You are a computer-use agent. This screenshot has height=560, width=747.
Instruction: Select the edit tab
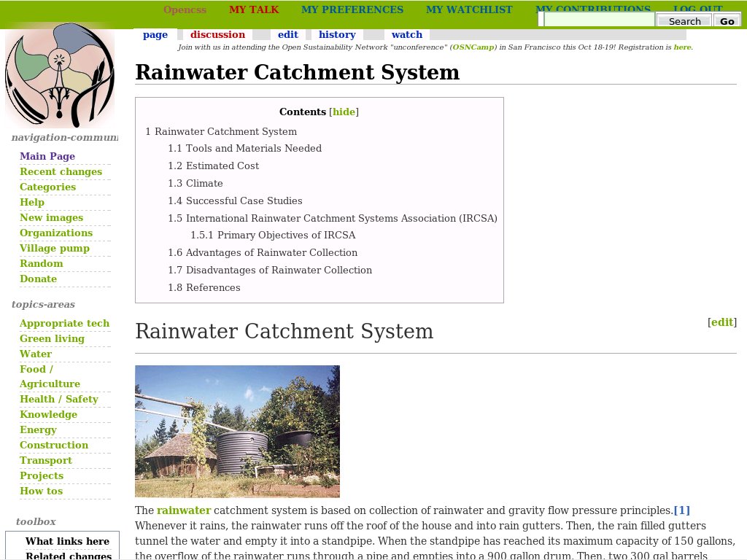point(287,34)
